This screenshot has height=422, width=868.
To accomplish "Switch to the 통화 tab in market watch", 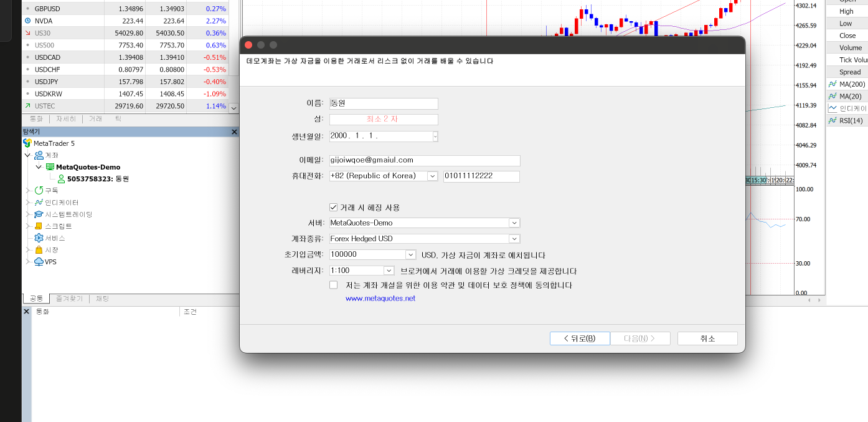I will coord(36,118).
